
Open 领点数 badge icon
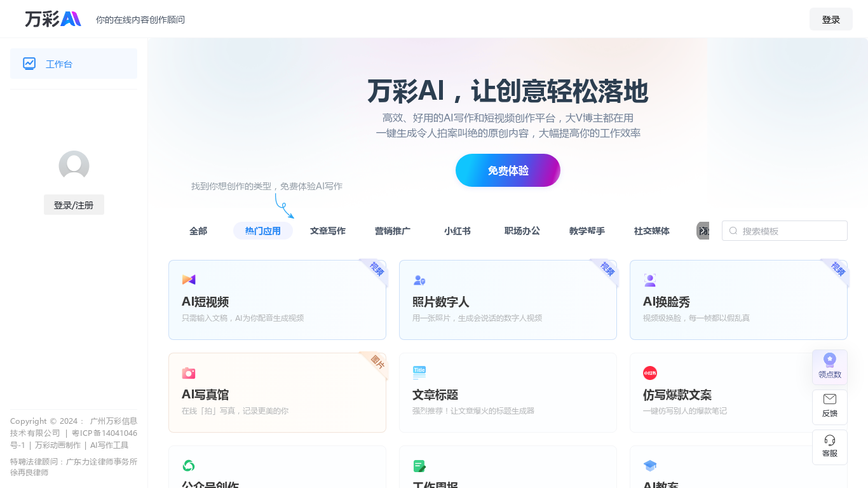[x=830, y=360]
